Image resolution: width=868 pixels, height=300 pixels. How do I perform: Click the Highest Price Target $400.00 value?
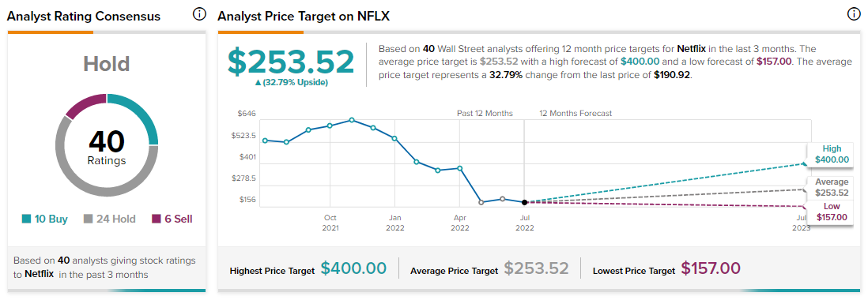pyautogui.click(x=353, y=268)
